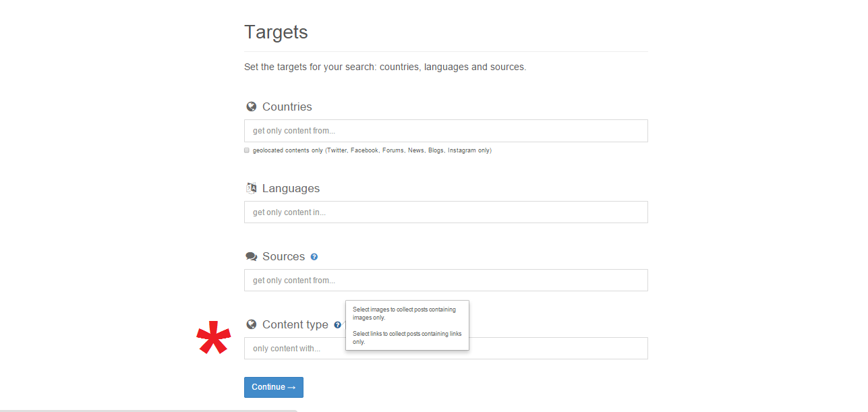Click the Languages section label
This screenshot has height=412, width=868.
291,188
